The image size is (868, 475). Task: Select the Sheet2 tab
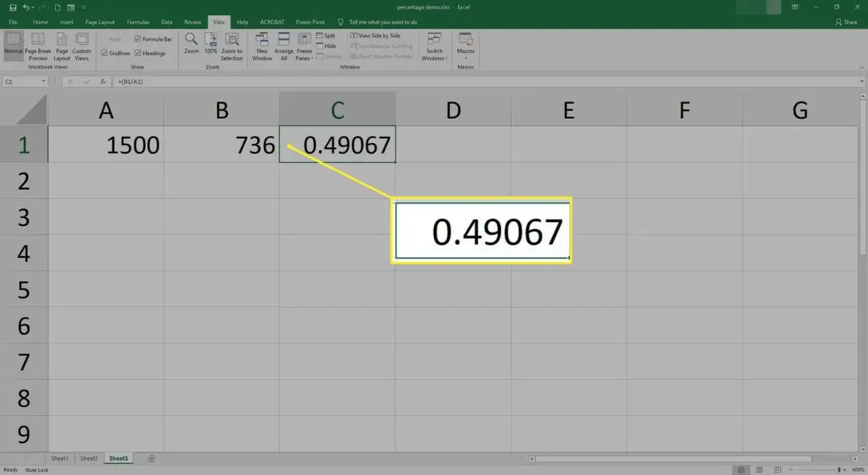(89, 458)
